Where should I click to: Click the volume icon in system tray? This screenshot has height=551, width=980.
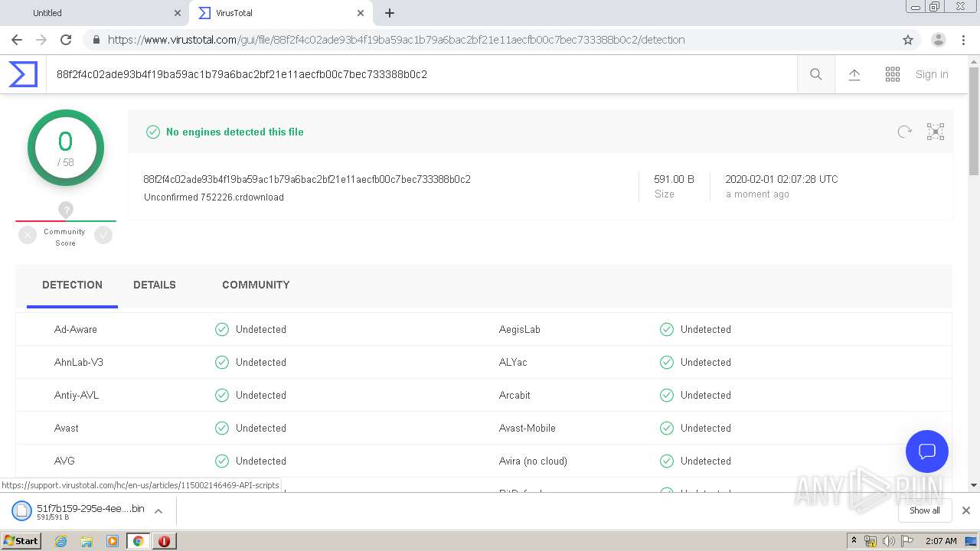point(889,541)
